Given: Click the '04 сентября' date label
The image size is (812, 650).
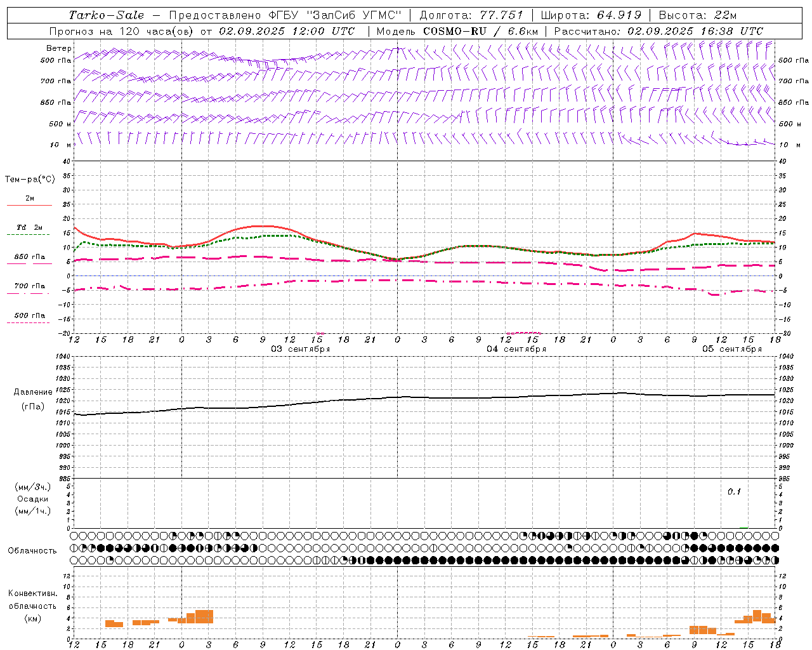Looking at the screenshot, I should pyautogui.click(x=516, y=349).
